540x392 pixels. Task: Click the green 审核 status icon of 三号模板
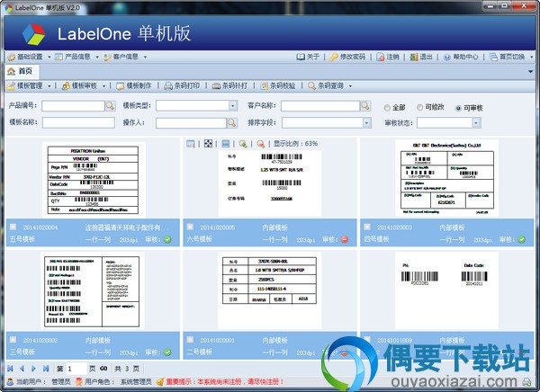tap(167, 352)
